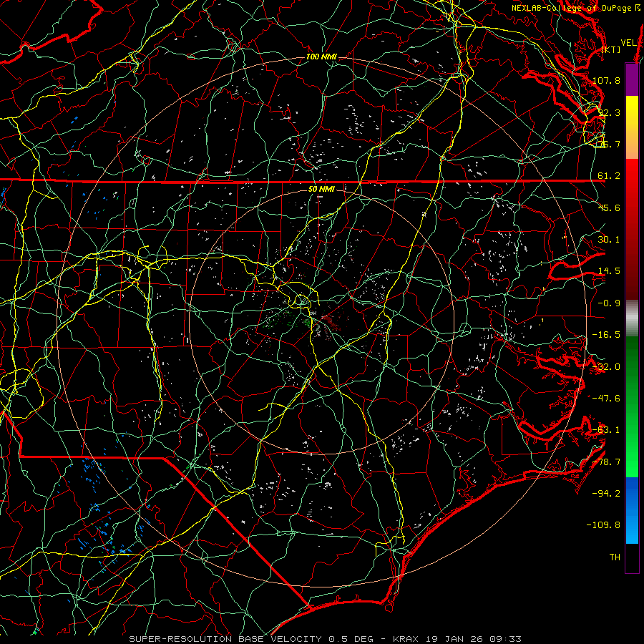The width and height of the screenshot is (644, 644).
Task: Click the 45.6 scale value
Action: [x=609, y=208]
